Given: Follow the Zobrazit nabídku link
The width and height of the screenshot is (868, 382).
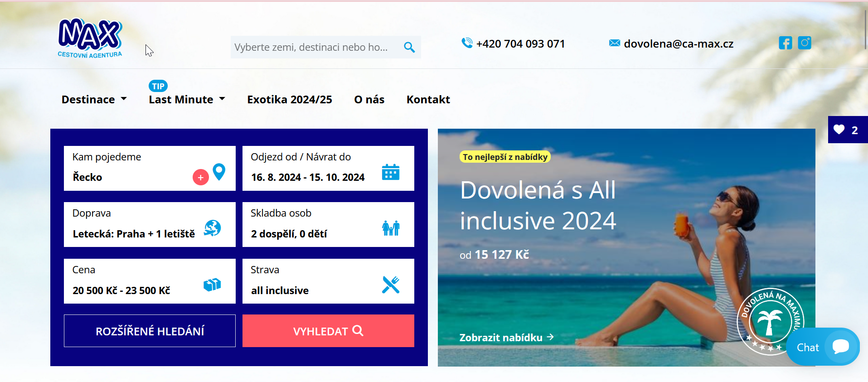Looking at the screenshot, I should 506,338.
